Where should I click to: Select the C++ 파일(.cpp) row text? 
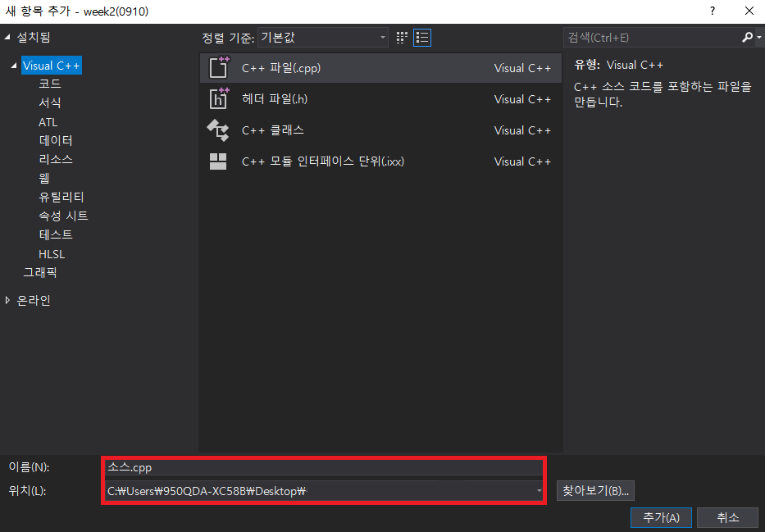tap(281, 68)
